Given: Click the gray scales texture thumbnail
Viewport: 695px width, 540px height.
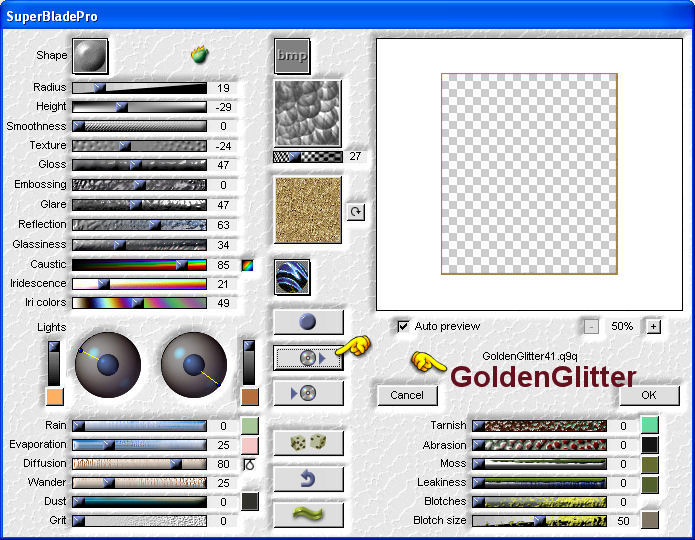Looking at the screenshot, I should 308,113.
